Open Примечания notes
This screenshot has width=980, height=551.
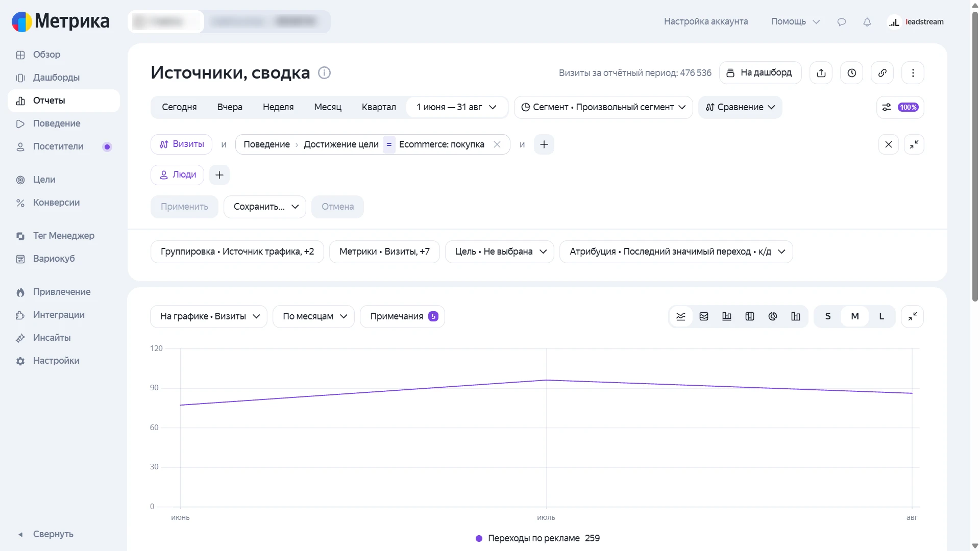[403, 316]
